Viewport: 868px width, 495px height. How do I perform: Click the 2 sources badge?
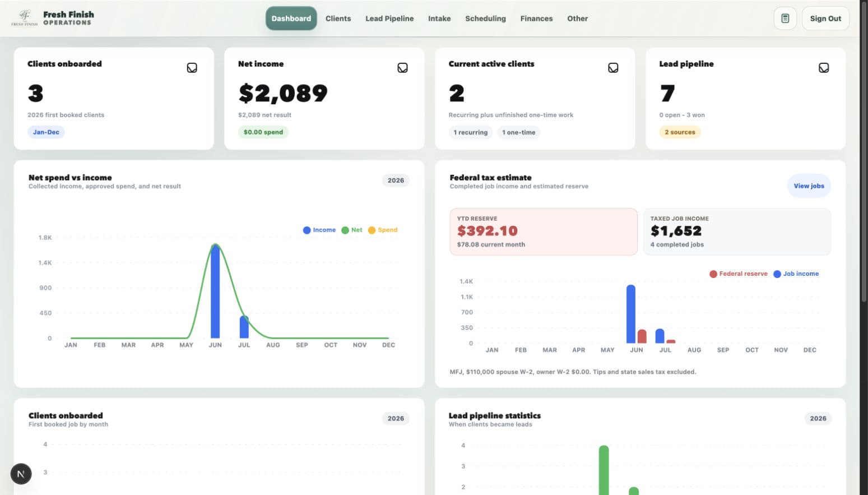pos(680,132)
